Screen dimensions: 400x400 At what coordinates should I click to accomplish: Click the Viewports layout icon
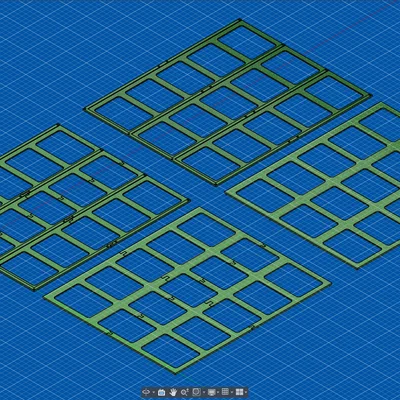click(239, 392)
